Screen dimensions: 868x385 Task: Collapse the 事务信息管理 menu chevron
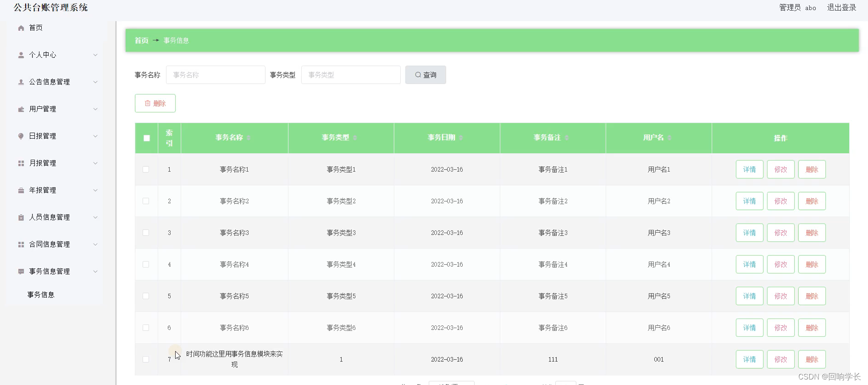tap(95, 272)
